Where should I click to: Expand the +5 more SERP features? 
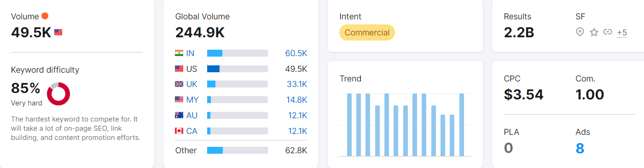pos(622,32)
